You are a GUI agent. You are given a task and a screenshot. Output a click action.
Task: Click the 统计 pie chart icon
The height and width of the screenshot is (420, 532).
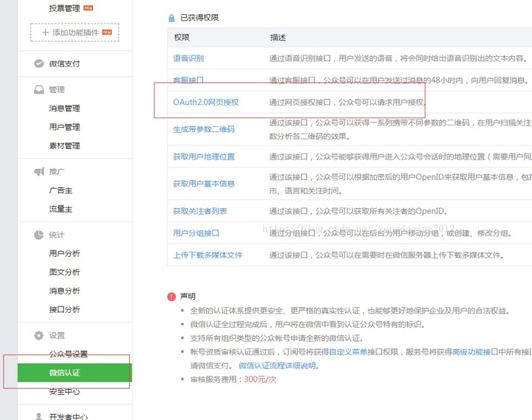pos(38,235)
